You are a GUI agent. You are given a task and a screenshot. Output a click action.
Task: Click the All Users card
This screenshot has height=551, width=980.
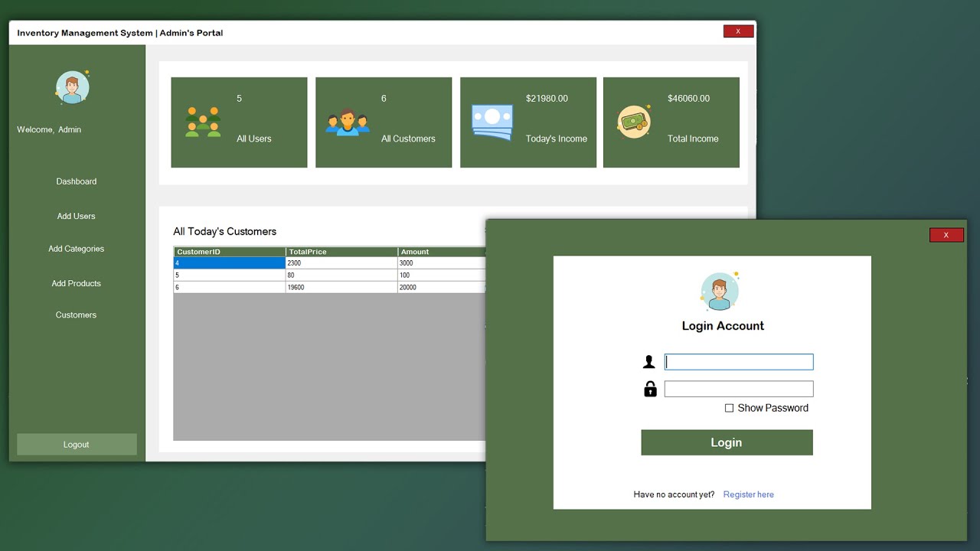coord(239,122)
